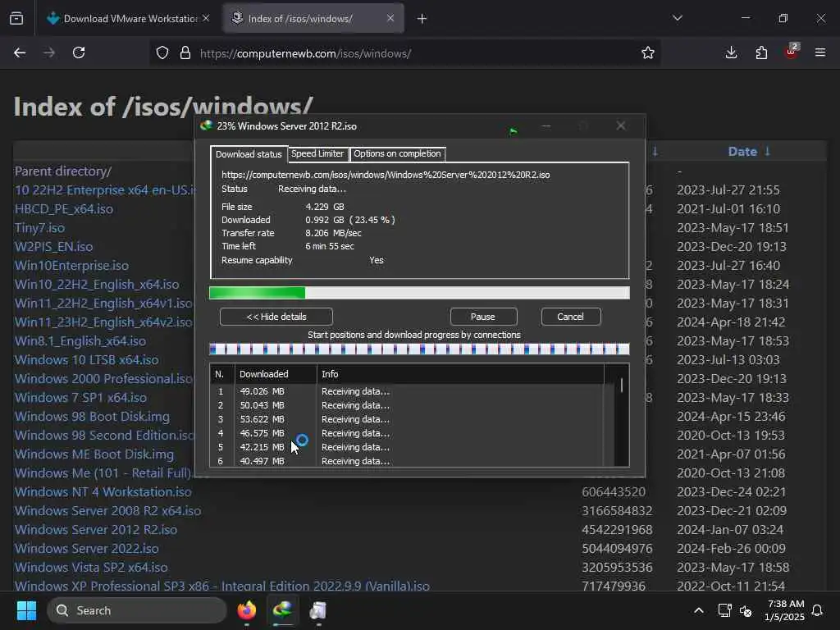
Task: Click the tracking protection shield icon
Action: [x=162, y=53]
